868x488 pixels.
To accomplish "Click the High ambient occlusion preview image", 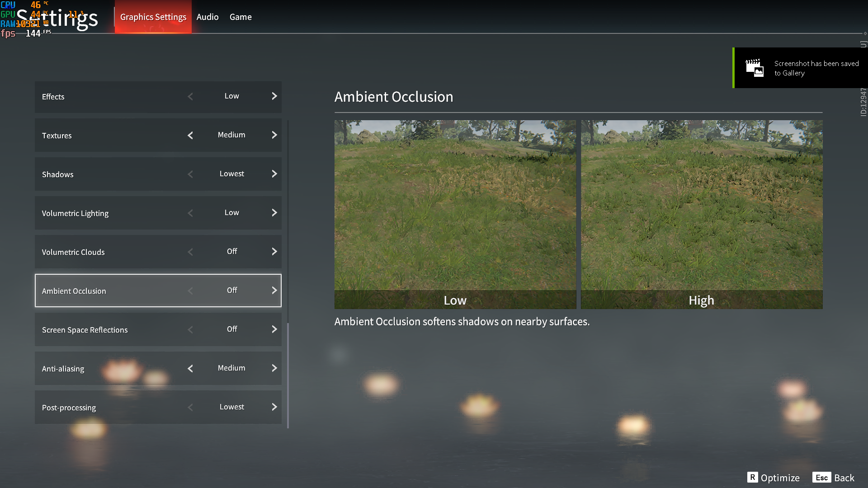I will click(x=701, y=206).
